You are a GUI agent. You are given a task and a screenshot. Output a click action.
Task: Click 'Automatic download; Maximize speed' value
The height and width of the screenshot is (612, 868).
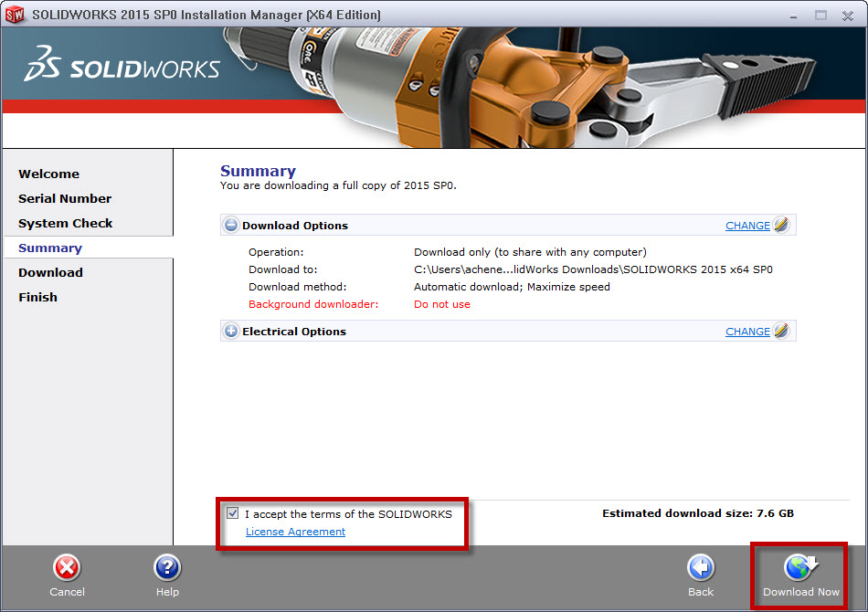tap(512, 287)
